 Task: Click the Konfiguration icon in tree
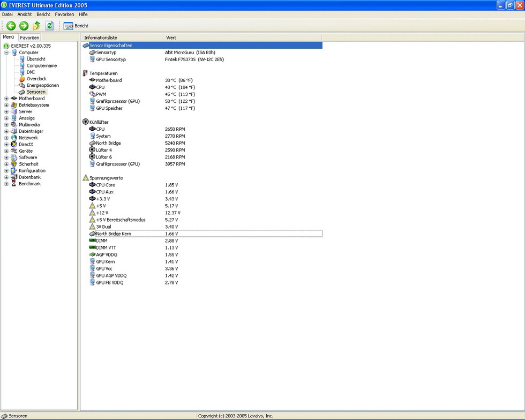pos(14,170)
